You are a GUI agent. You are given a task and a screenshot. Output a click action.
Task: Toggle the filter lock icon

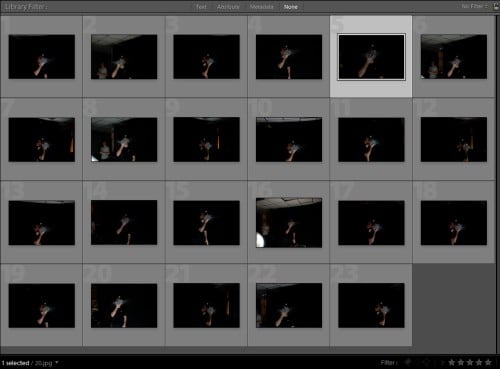[496, 6]
